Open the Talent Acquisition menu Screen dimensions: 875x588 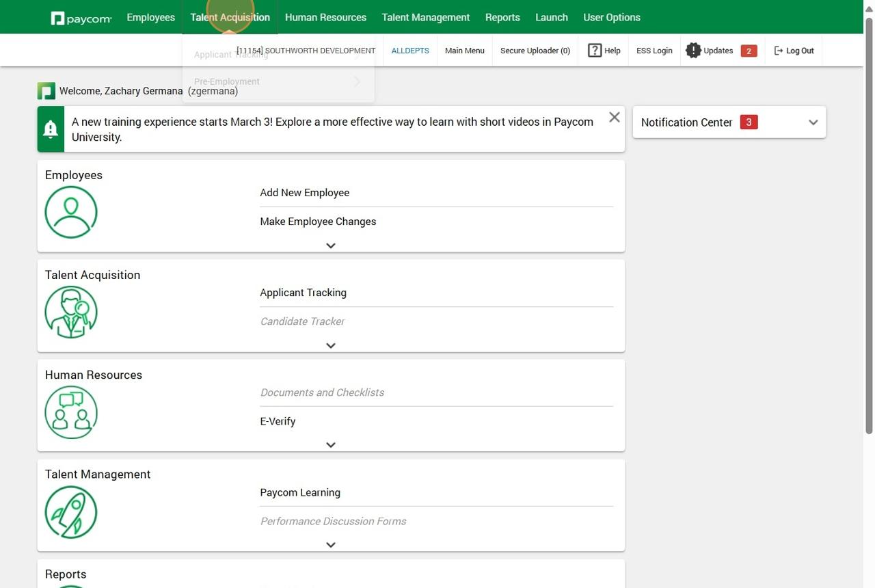pyautogui.click(x=230, y=17)
